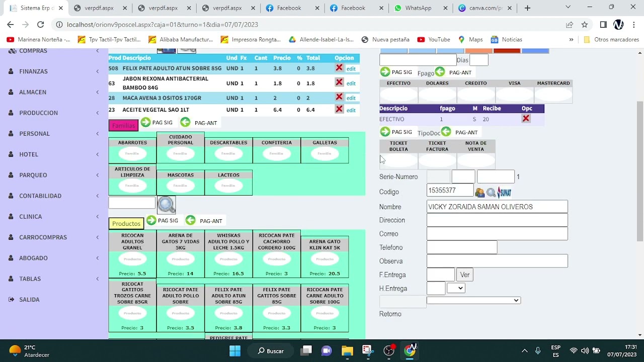Image resolution: width=644 pixels, height=362 pixels.
Task: Click the product search text box
Action: pos(132,202)
